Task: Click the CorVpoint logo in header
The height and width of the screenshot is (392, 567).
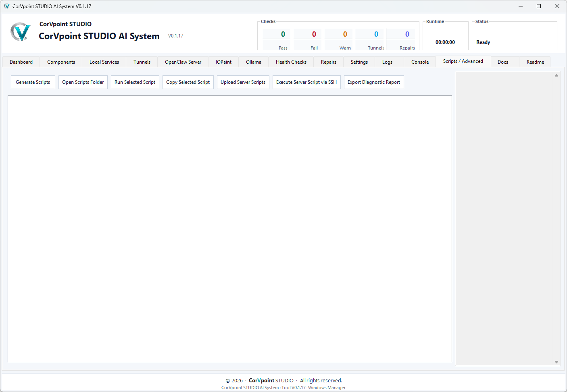Action: pyautogui.click(x=21, y=32)
